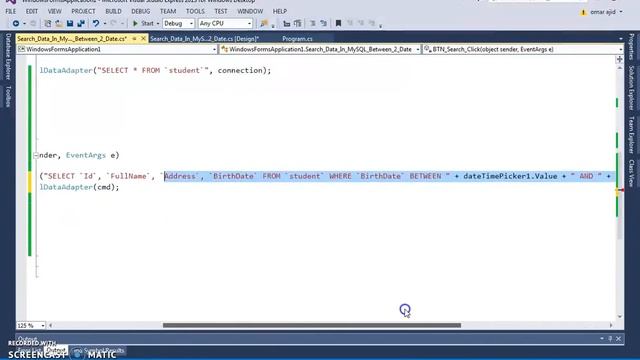Open the Database Explorer side panel
Screen dimensions: 640x360
pyautogui.click(x=8, y=56)
